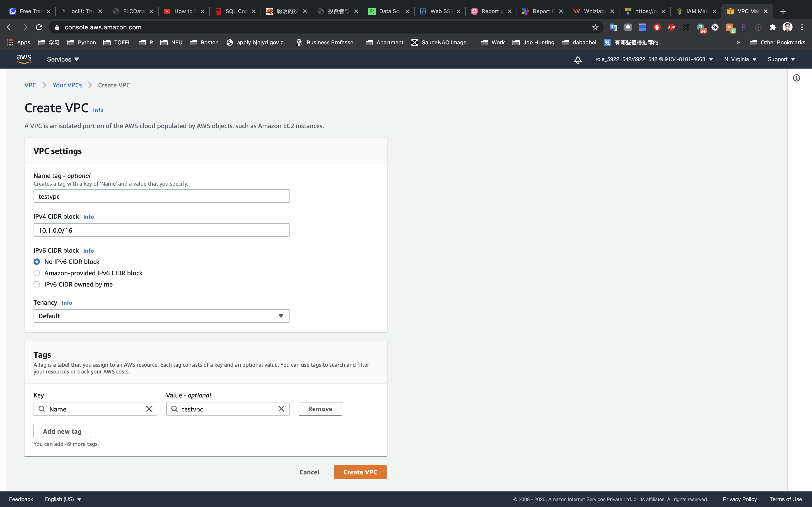Open the Tenancy Default dropdown

(x=161, y=316)
